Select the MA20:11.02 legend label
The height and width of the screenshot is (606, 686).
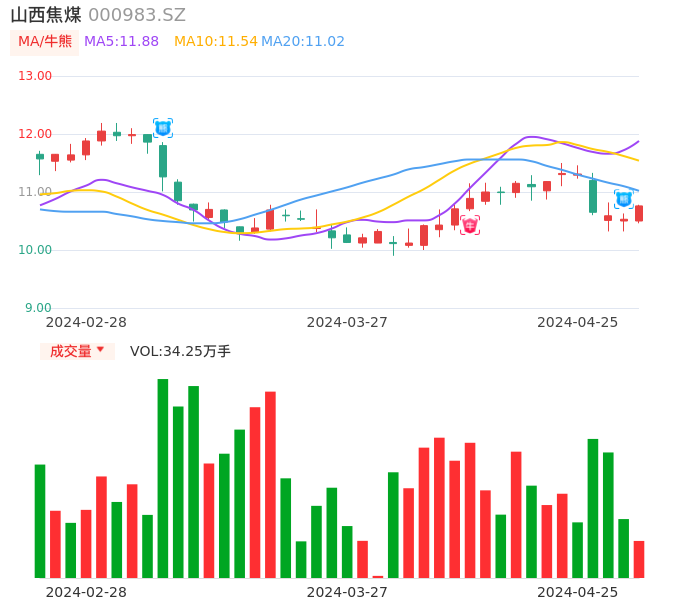(303, 42)
